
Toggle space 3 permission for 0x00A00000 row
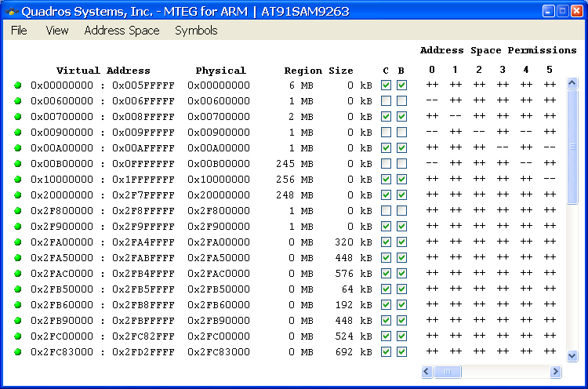503,147
